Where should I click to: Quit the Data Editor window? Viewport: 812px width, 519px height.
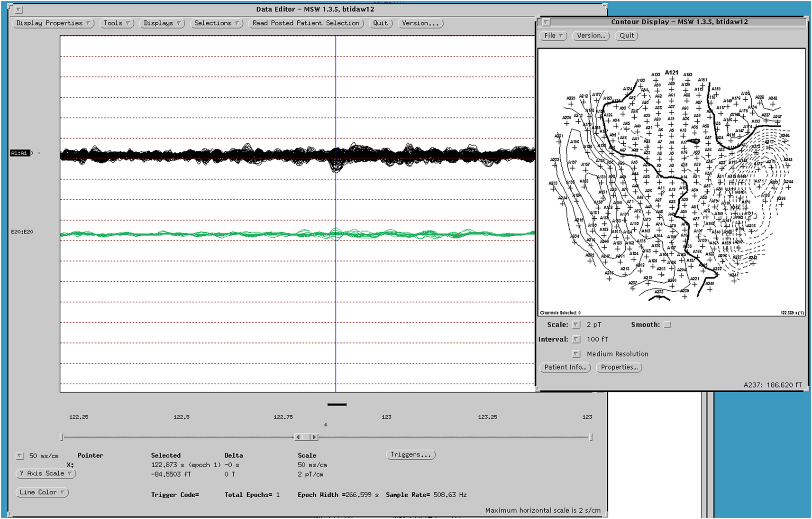(x=381, y=23)
